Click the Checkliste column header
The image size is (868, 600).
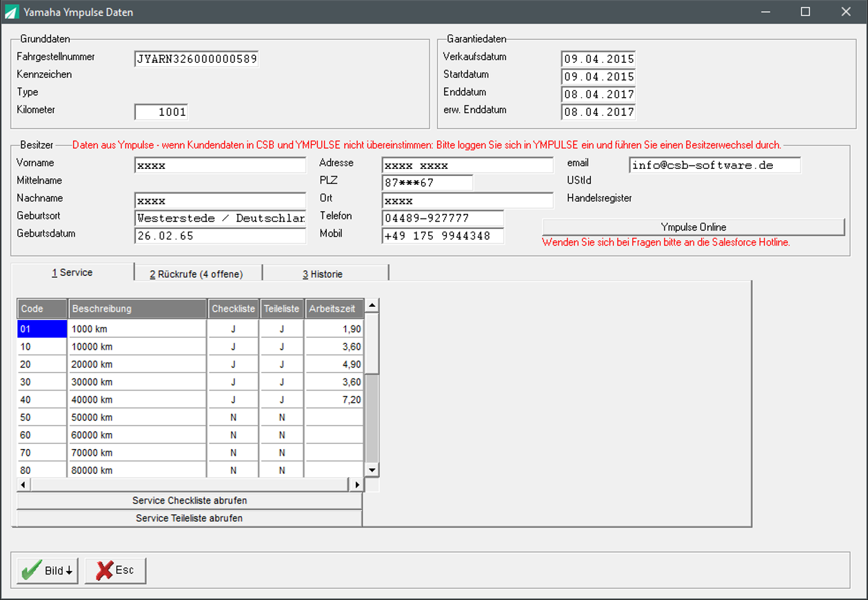click(234, 309)
